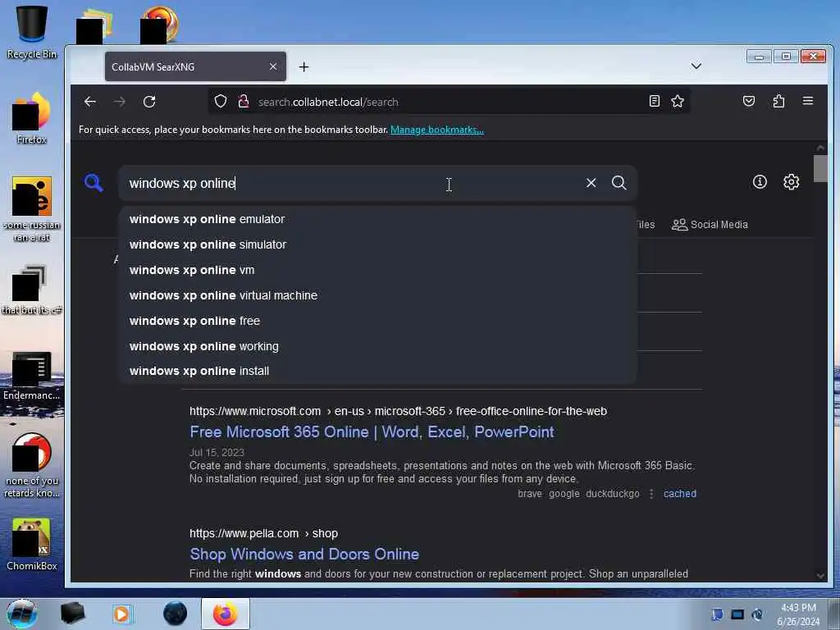Click the Firefox taskbar button

pos(226,614)
